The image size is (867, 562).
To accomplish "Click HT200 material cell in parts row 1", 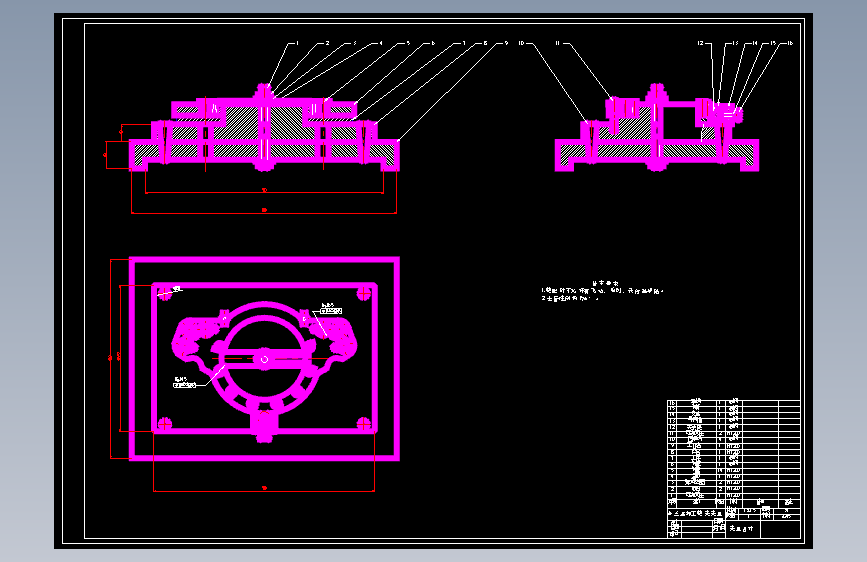I will point(733,496).
